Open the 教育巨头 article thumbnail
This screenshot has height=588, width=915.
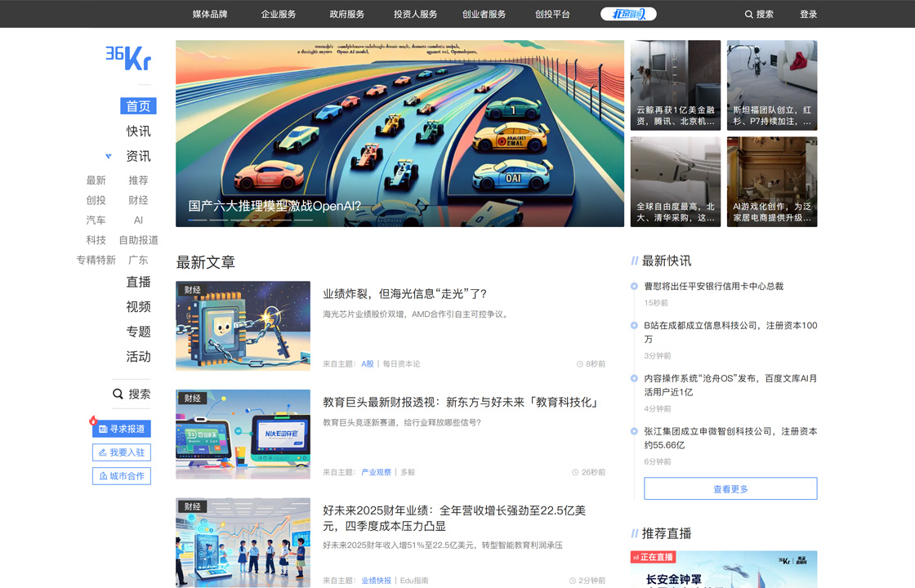click(243, 434)
